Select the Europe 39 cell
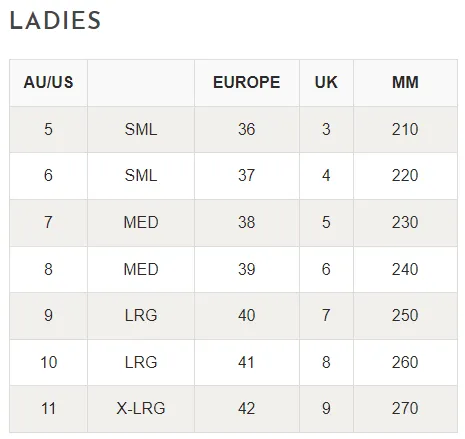The image size is (465, 439). (247, 269)
